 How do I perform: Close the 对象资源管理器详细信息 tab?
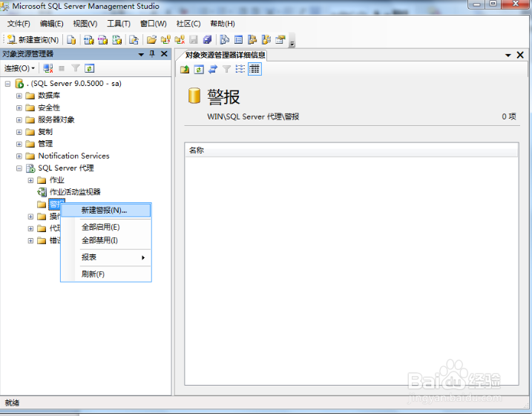(520, 55)
